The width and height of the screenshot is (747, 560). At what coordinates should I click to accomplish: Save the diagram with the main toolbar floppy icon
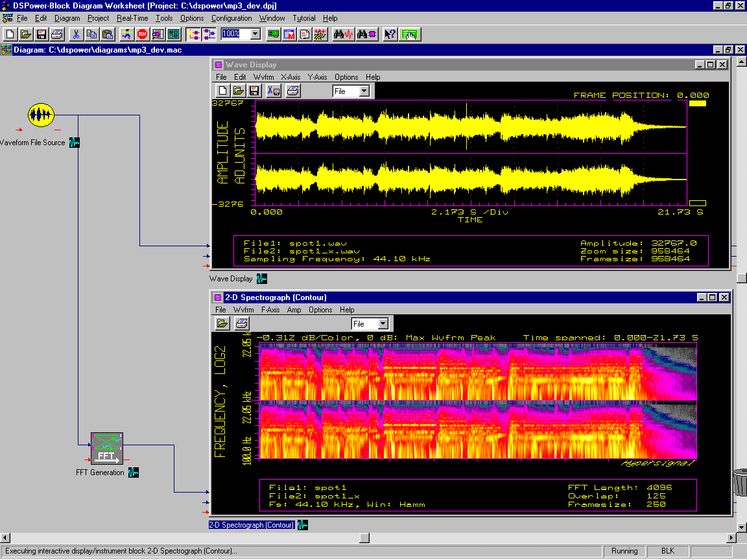pyautogui.click(x=41, y=34)
